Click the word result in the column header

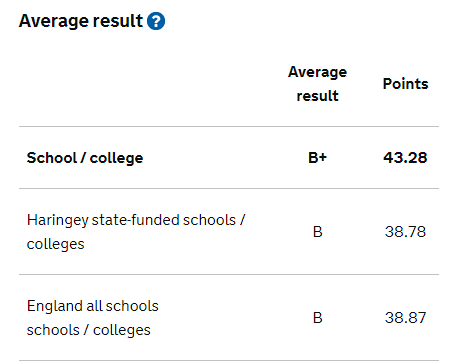click(317, 96)
